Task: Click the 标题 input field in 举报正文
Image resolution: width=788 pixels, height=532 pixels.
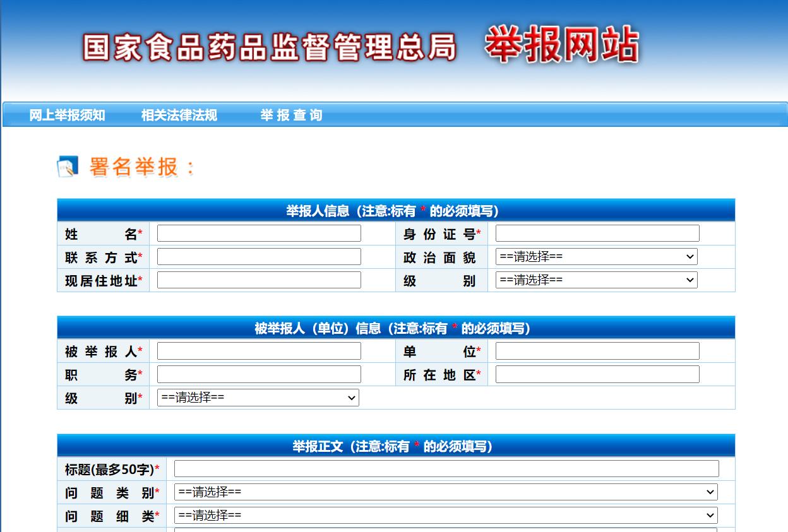Action: point(445,468)
